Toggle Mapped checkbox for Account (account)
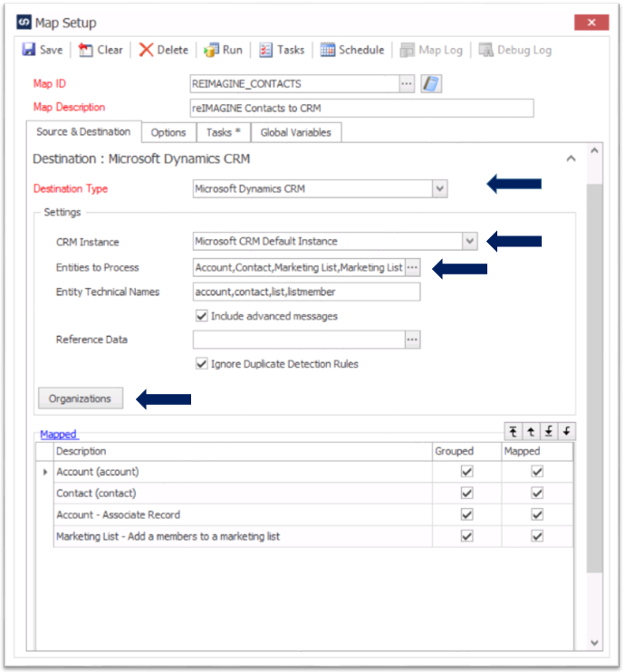 click(537, 472)
